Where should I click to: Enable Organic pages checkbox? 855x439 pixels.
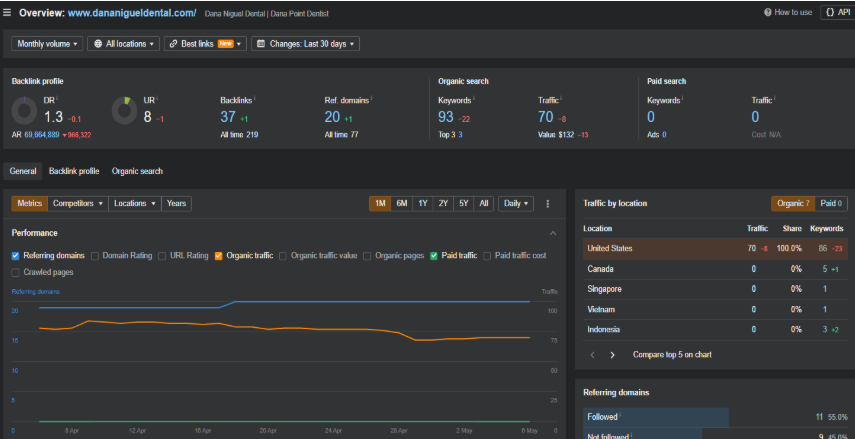(368, 255)
